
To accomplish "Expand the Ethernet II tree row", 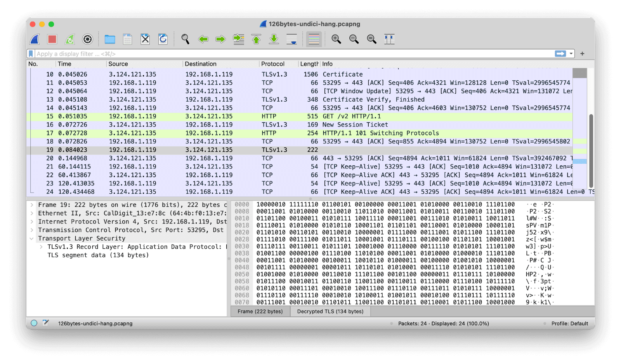I will pyautogui.click(x=32, y=213).
